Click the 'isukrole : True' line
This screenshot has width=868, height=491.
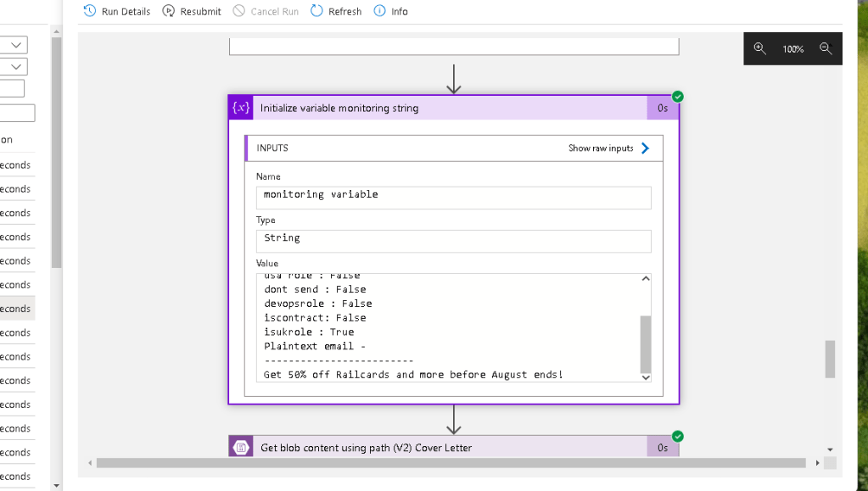pos(309,332)
